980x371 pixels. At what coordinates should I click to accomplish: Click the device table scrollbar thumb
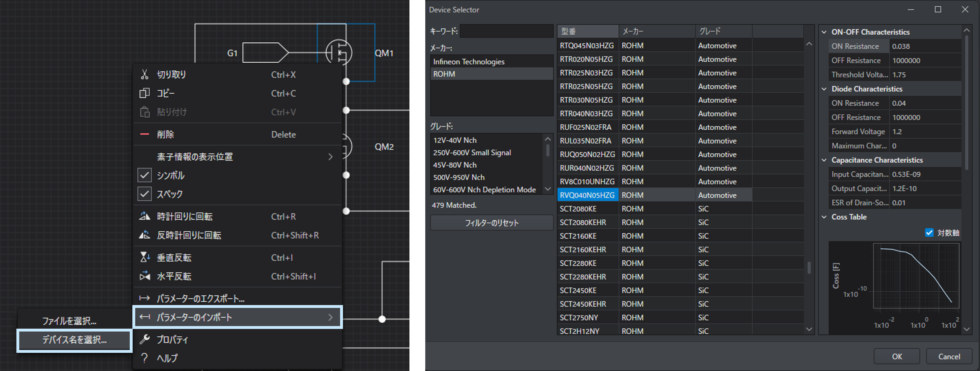pyautogui.click(x=809, y=267)
